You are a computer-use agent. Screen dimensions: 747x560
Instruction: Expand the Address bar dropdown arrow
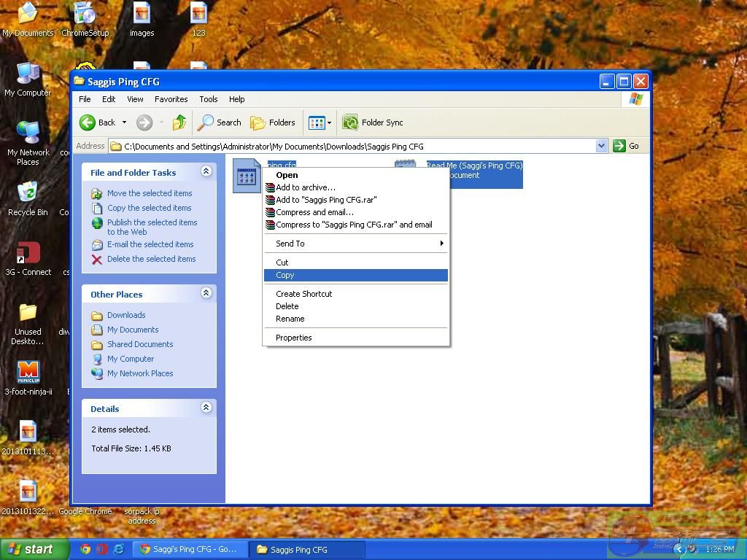point(601,146)
